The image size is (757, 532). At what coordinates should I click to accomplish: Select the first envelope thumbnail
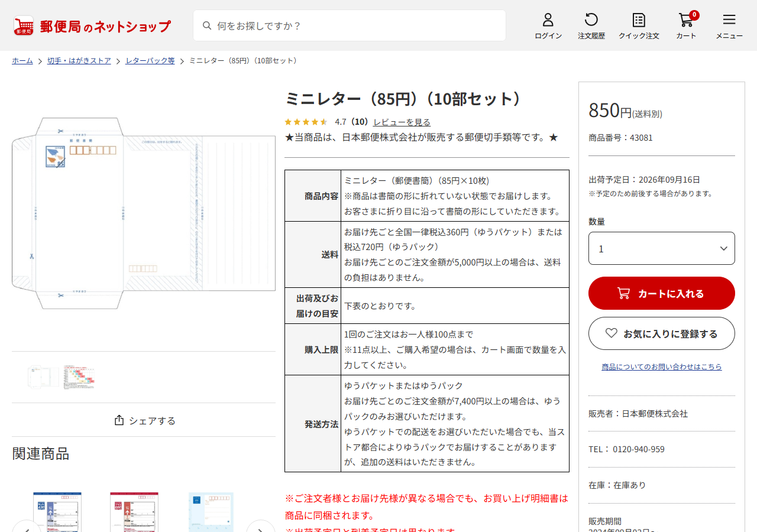(44, 377)
